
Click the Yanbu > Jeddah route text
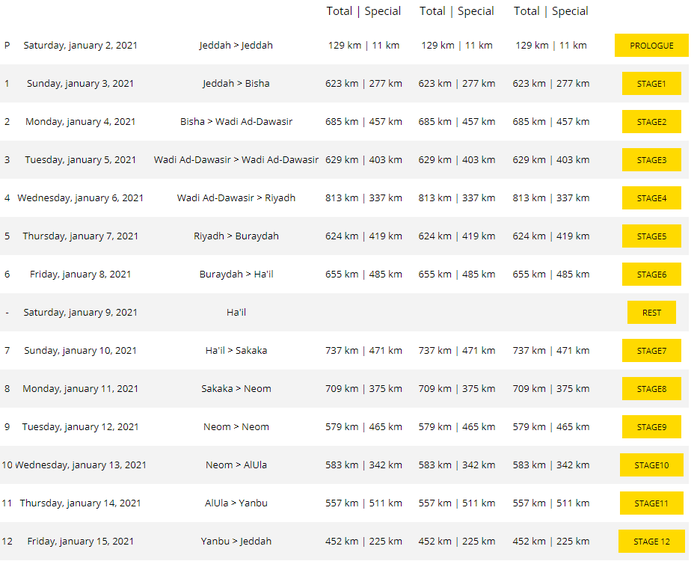(236, 541)
